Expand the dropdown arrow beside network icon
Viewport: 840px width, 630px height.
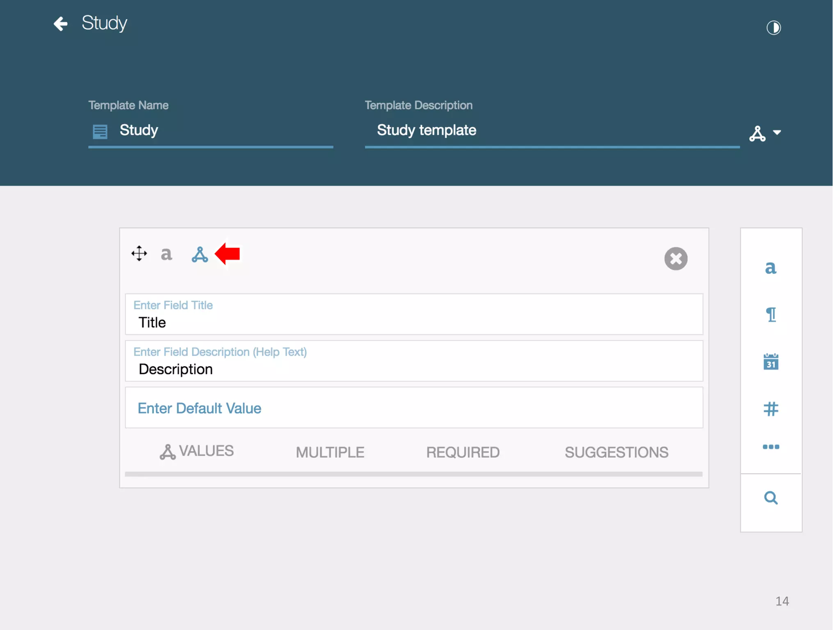click(x=777, y=132)
